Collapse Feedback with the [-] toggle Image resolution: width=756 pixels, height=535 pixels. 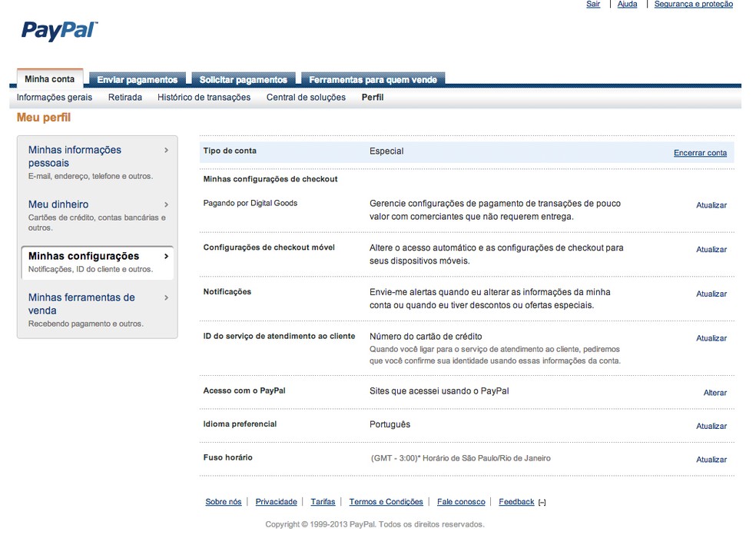[542, 502]
